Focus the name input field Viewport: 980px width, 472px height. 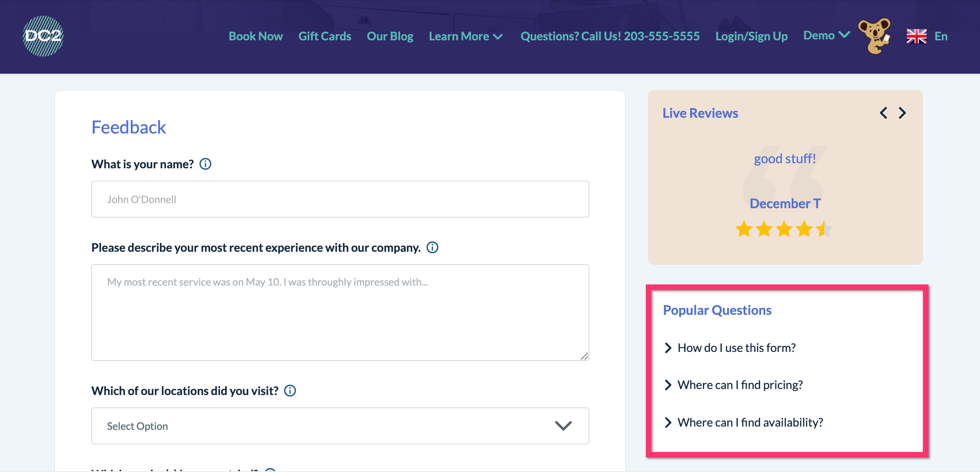(340, 199)
